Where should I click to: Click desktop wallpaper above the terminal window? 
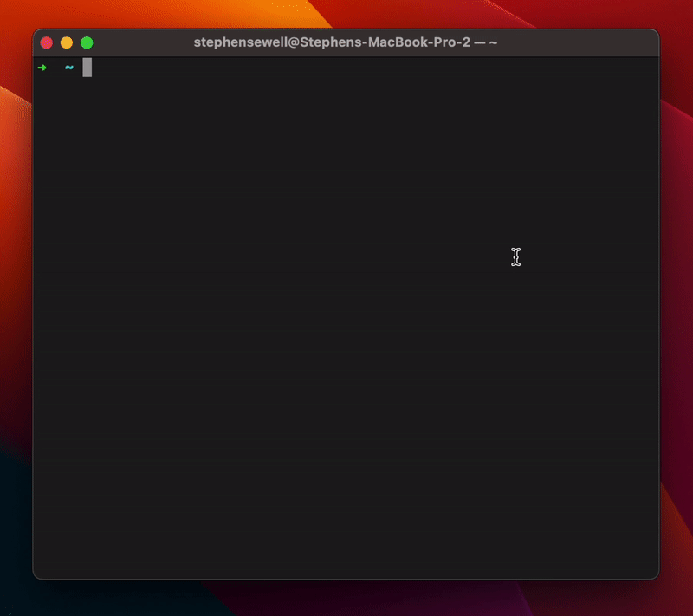tap(346, 13)
